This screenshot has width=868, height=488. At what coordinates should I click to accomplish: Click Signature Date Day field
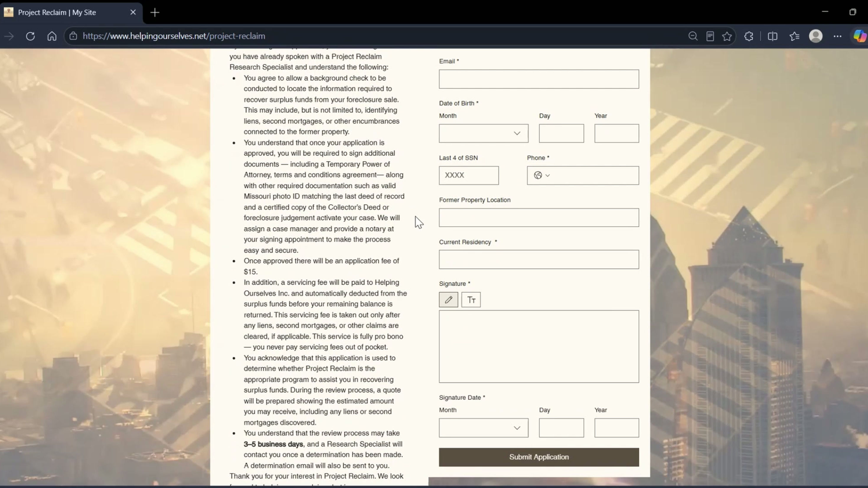pos(561,428)
